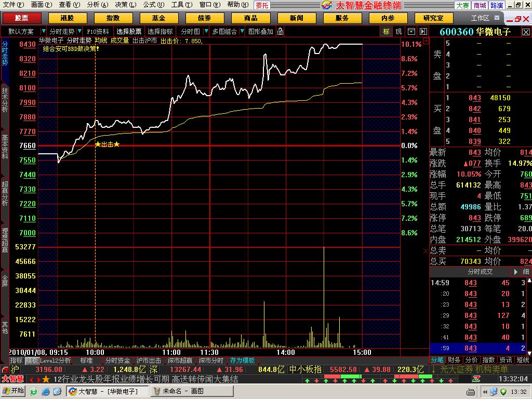Select the 分价 quote panel tab

[x=471, y=360]
